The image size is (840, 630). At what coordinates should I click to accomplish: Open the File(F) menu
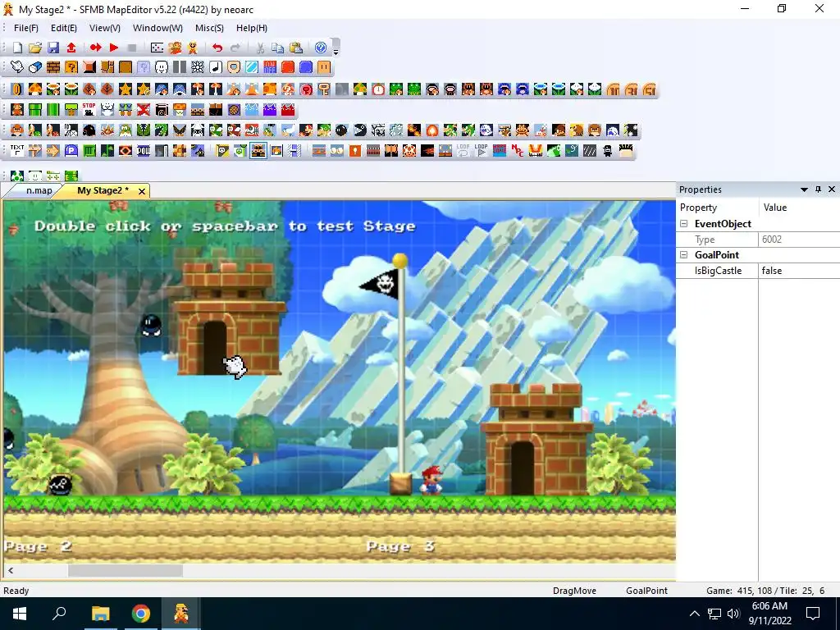tap(25, 28)
